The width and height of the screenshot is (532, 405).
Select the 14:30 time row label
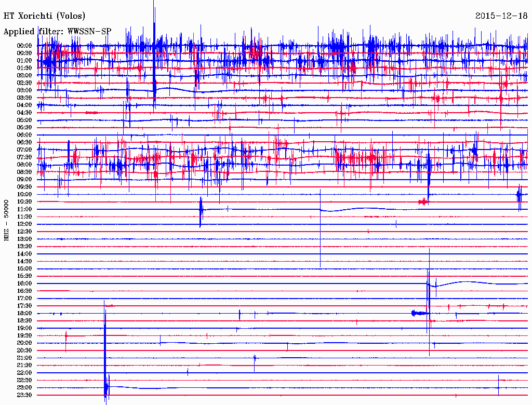tap(24, 261)
